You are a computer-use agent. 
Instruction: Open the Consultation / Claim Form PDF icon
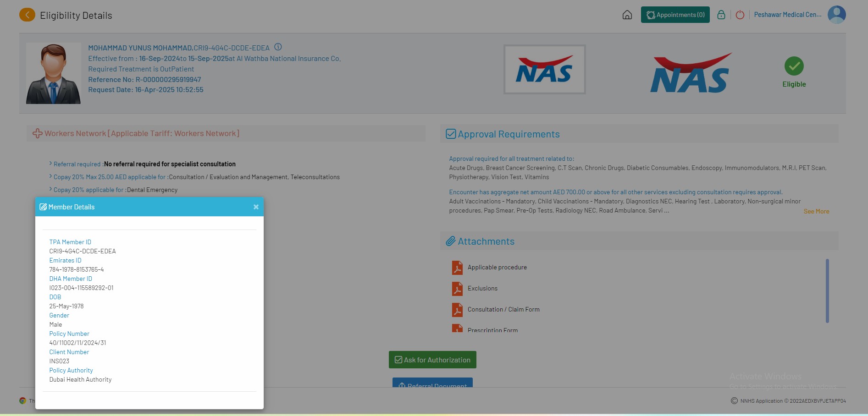point(457,310)
